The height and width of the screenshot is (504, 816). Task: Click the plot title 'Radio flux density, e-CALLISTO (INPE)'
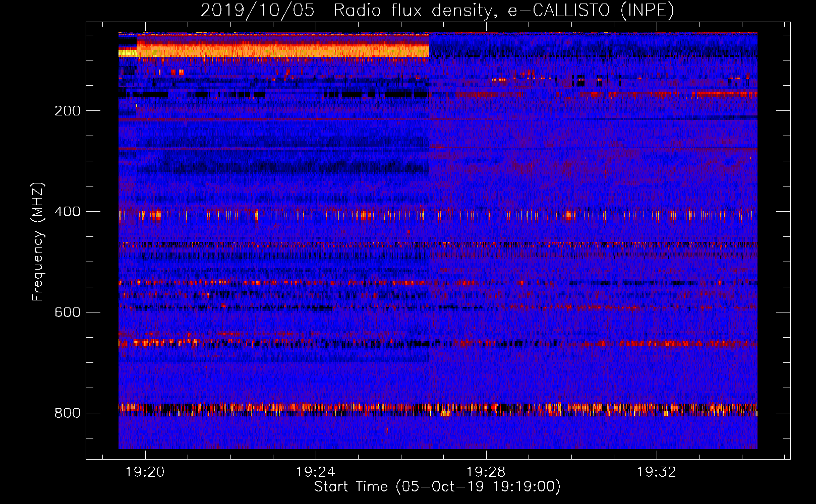coord(504,10)
